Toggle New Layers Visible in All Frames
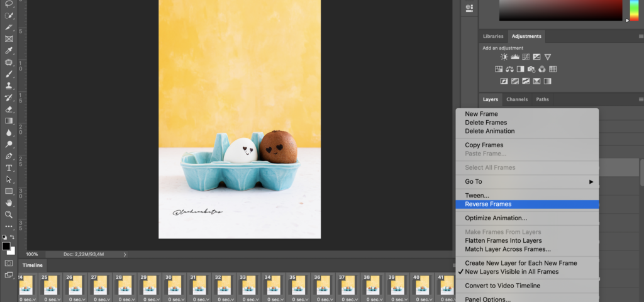This screenshot has height=302, width=644. pyautogui.click(x=511, y=272)
